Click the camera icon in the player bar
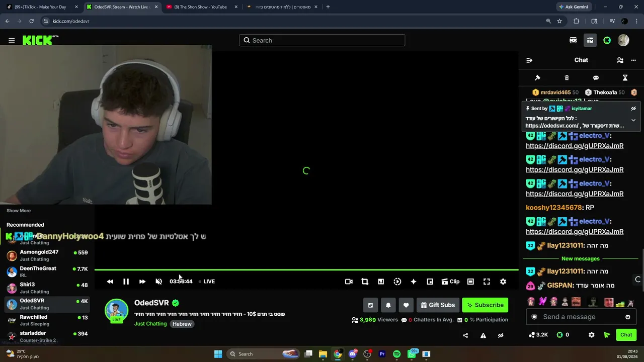The height and width of the screenshot is (362, 644). click(349, 282)
